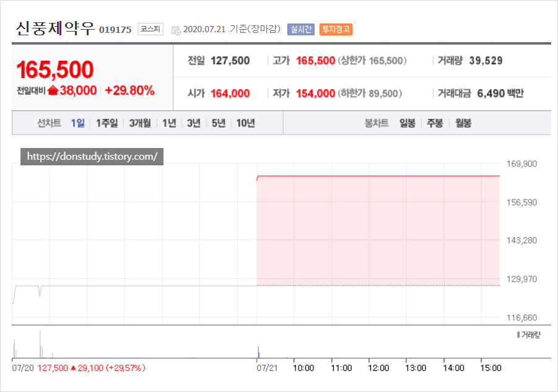Open the 주봉 candlestick chart
The height and width of the screenshot is (392, 558).
(435, 123)
